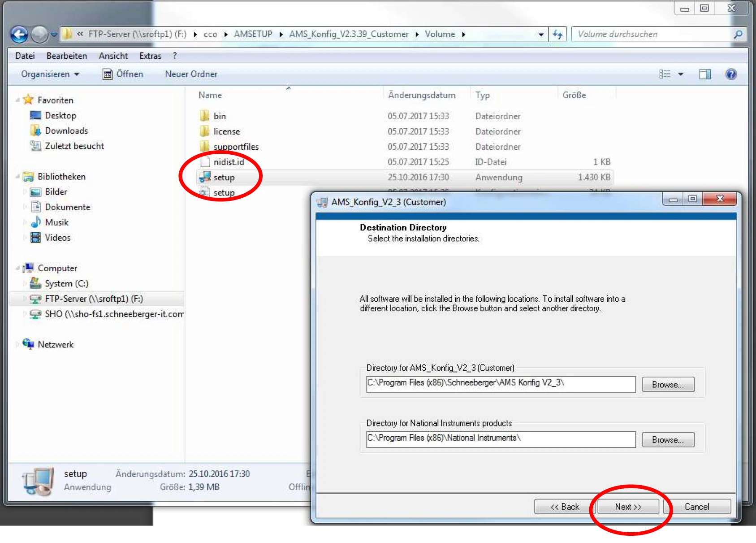The width and height of the screenshot is (756, 543).
Task: Click the blue help question mark icon
Action: pos(730,74)
